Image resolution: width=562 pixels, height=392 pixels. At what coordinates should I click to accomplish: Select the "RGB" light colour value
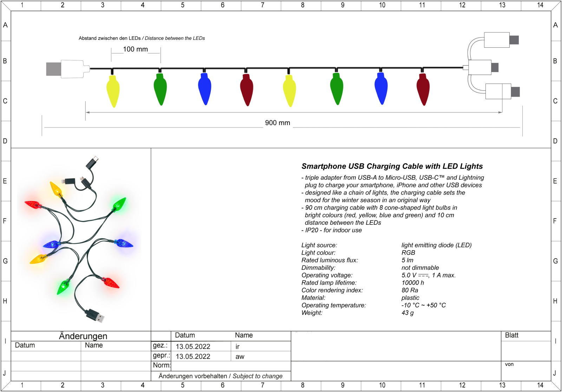point(408,253)
